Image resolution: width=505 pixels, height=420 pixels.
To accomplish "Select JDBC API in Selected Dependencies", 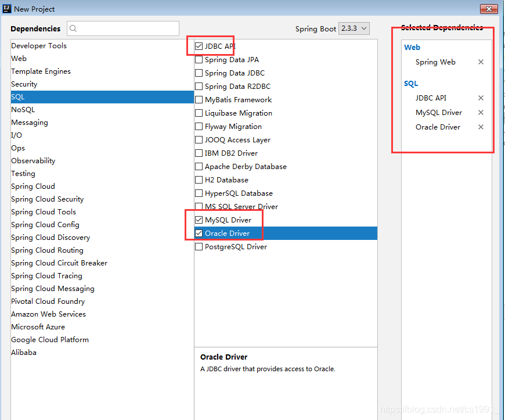I will coord(431,98).
